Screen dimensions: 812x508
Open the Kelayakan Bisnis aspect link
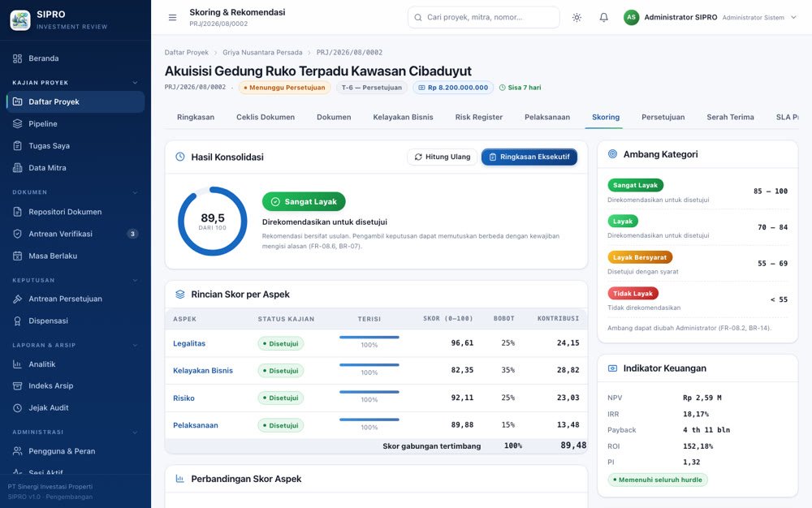point(203,370)
